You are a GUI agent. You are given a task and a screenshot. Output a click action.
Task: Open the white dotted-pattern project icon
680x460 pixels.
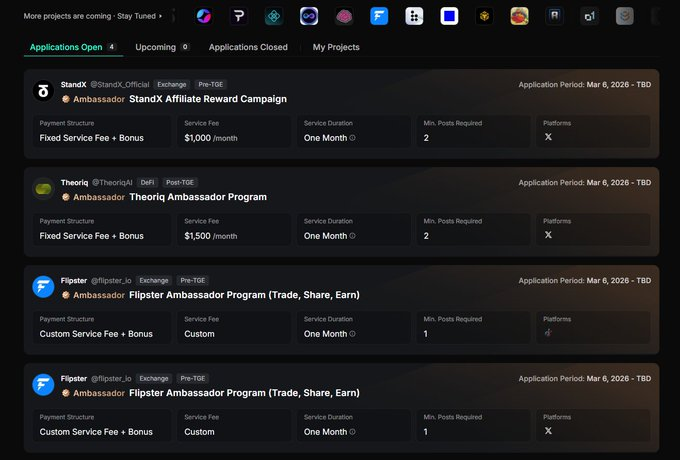coord(414,16)
